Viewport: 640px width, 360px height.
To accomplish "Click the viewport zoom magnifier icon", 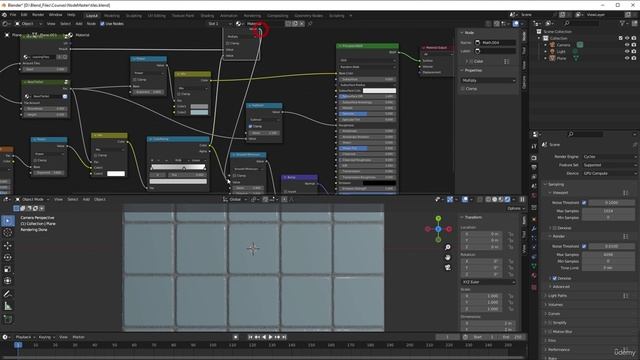I will pyautogui.click(x=448, y=247).
